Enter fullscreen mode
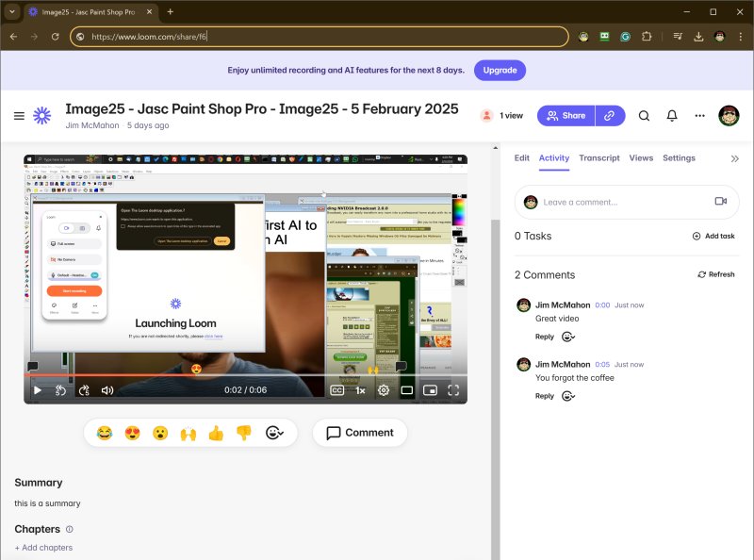This screenshot has width=754, height=560. [x=453, y=390]
